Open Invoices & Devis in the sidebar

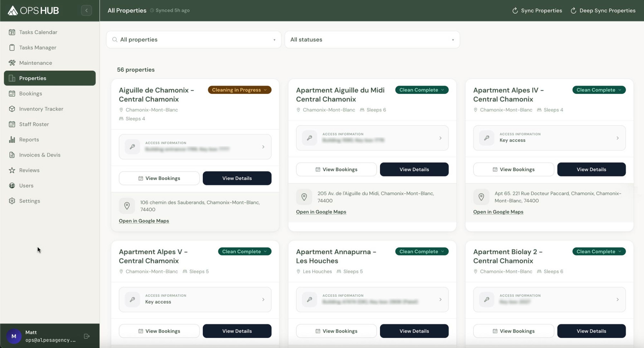pyautogui.click(x=50, y=155)
